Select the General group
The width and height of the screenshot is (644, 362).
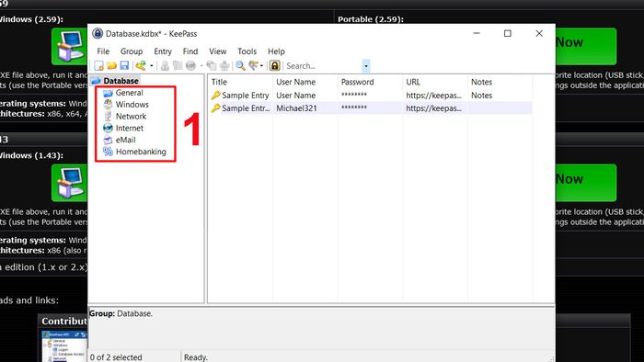coord(130,93)
